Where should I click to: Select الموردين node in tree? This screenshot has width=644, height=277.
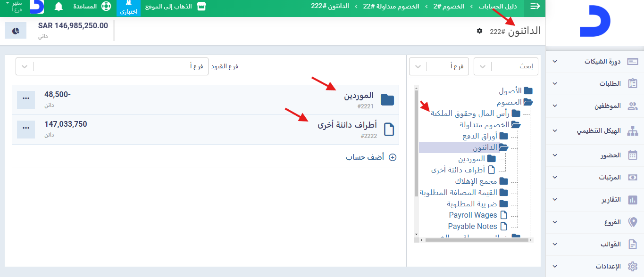471,159
